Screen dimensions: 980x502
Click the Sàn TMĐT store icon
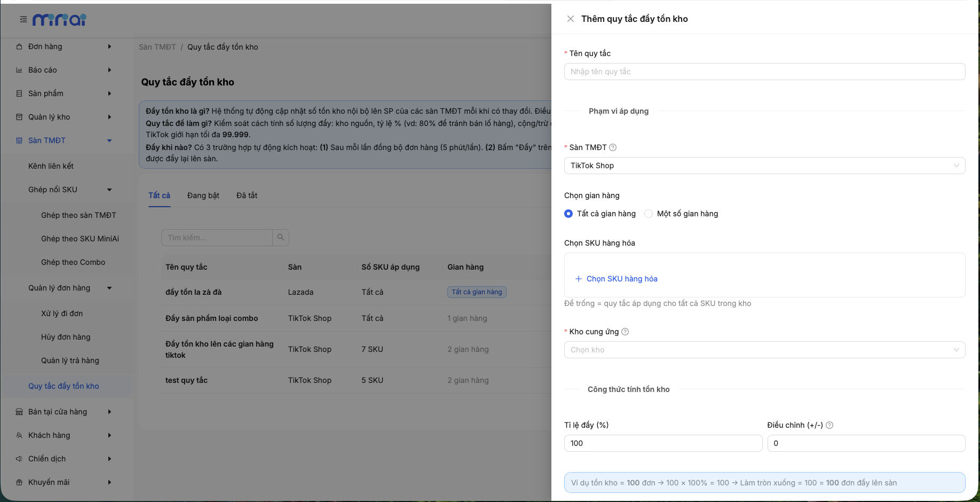tap(19, 140)
